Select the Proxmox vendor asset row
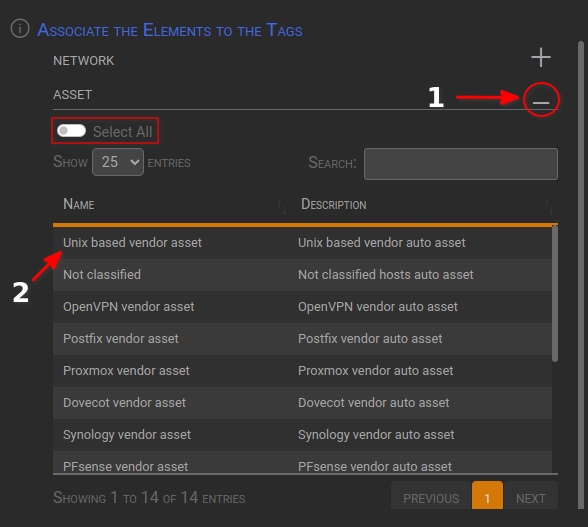This screenshot has width=588, height=527. 302,371
